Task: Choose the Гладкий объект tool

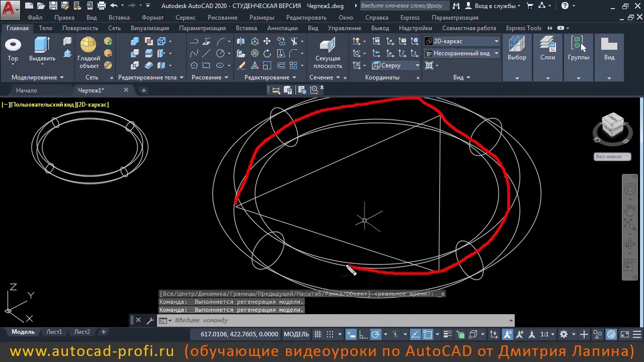Action: (x=89, y=53)
